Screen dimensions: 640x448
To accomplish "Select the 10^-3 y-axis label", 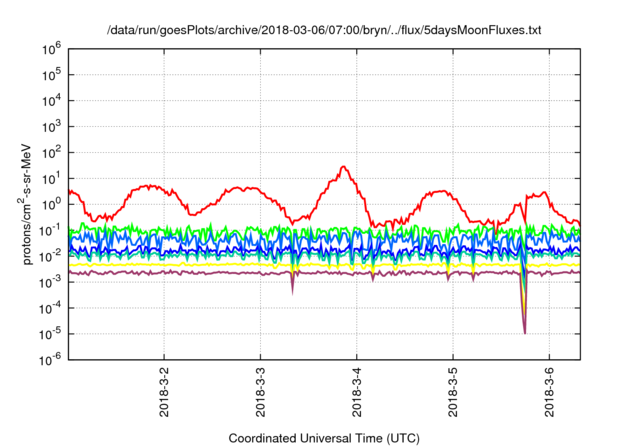I will coord(51,282).
